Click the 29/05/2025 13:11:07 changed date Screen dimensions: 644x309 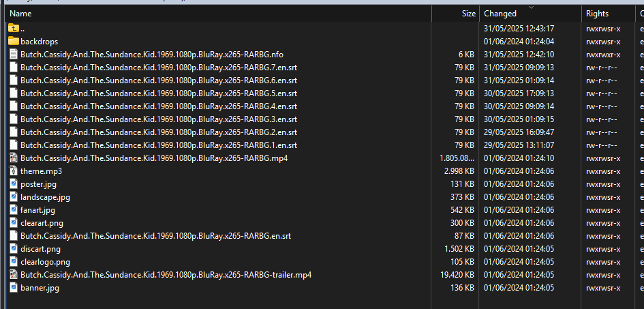(x=519, y=145)
